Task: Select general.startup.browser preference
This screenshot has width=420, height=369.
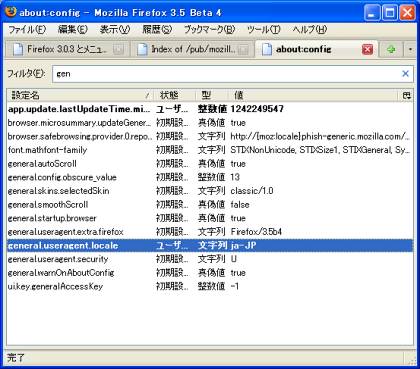Action: (x=210, y=218)
